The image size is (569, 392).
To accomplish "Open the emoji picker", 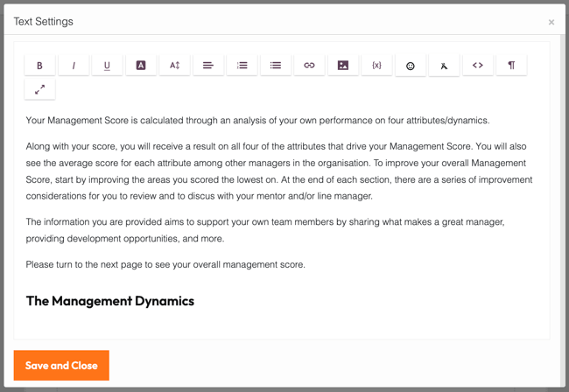I will pyautogui.click(x=411, y=66).
